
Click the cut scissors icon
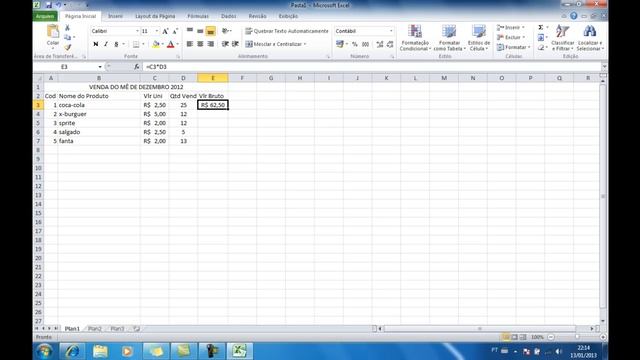pos(67,27)
